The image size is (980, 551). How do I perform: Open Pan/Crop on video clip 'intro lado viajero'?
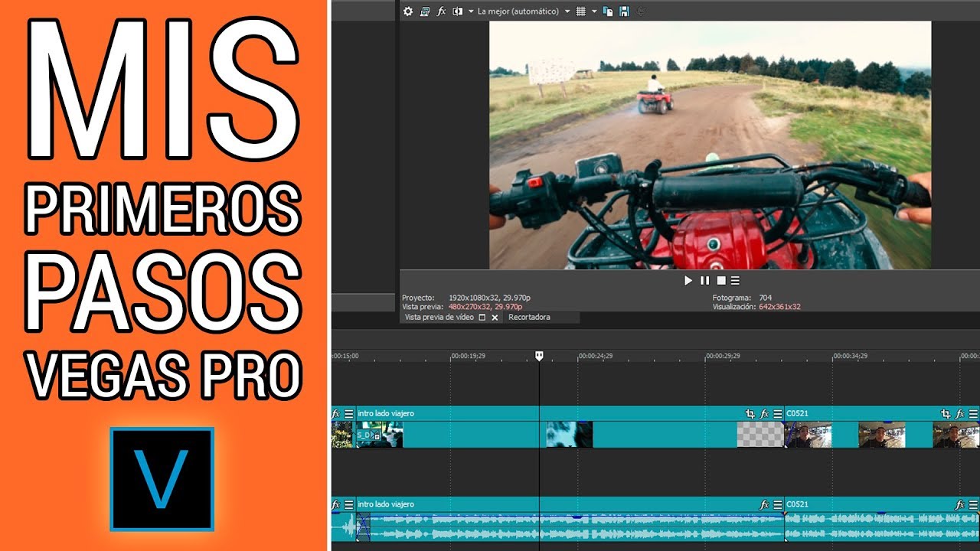pos(750,413)
